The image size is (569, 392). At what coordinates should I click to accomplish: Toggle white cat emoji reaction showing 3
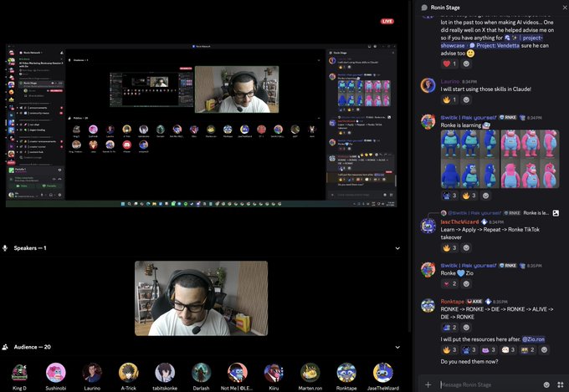(x=508, y=350)
